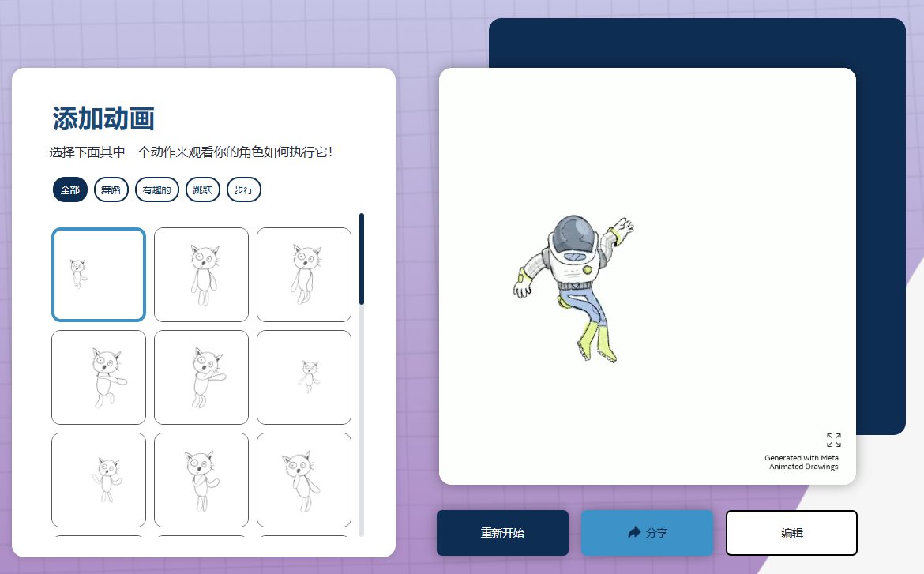Choose the highlighted first animation thumbnail
924x574 pixels.
[x=99, y=275]
